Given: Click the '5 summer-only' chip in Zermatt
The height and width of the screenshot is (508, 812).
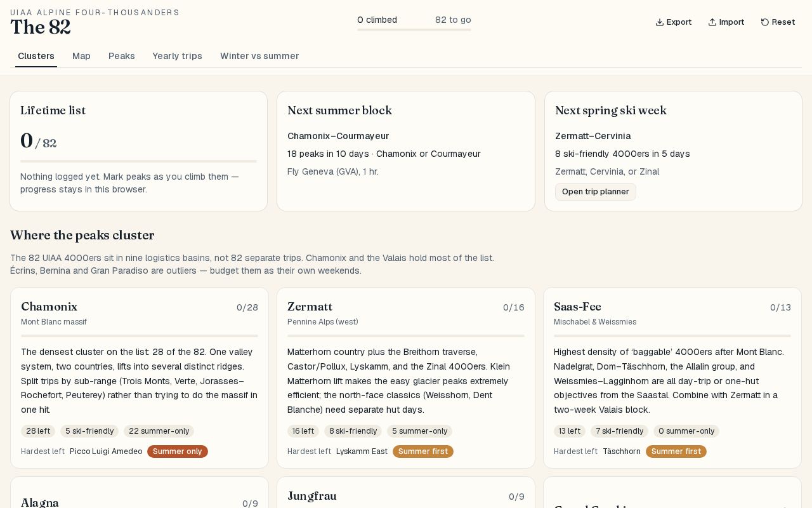Looking at the screenshot, I should pyautogui.click(x=419, y=431).
